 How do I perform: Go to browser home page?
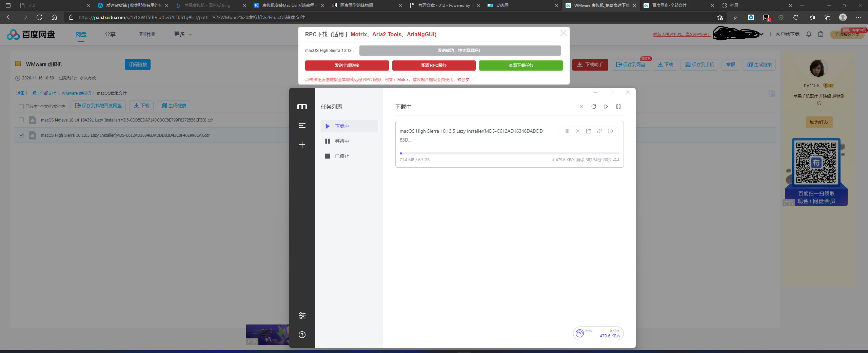(x=54, y=17)
